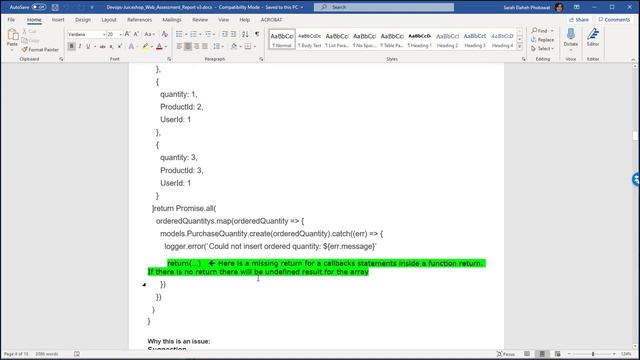Increase font size with Grow Font icon
Image resolution: width=640 pixels, height=360 pixels.
coord(127,34)
